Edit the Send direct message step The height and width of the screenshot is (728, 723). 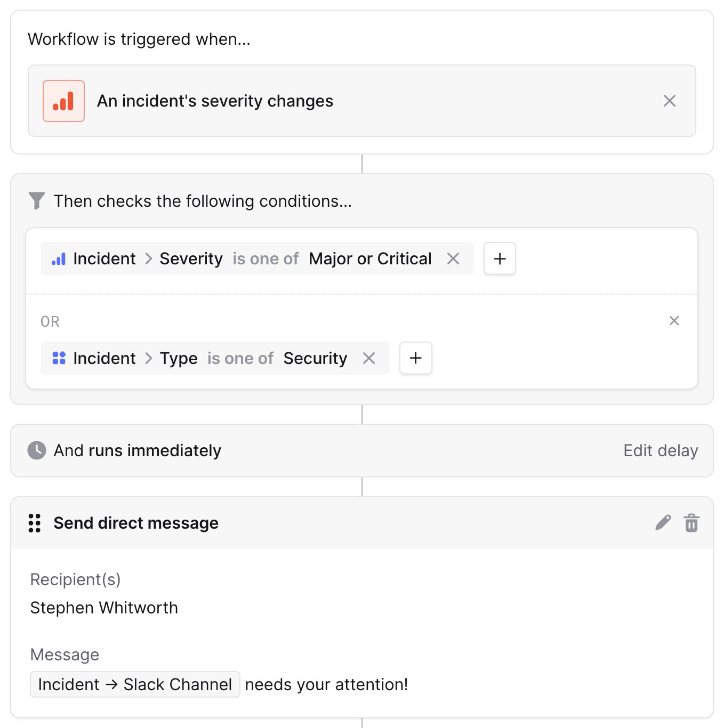(663, 523)
